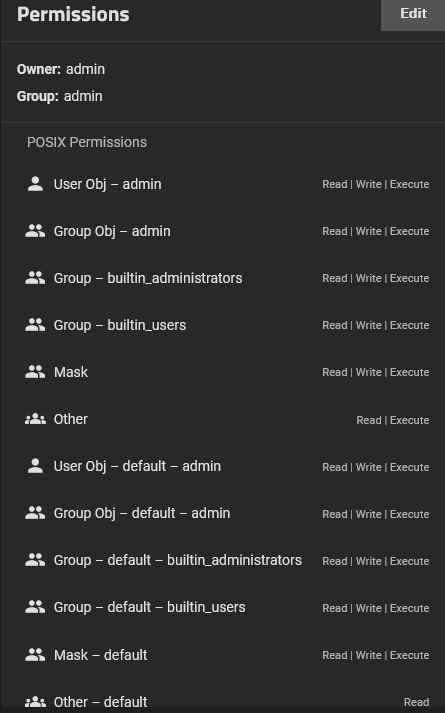Click the Group Obj admin group icon
Viewport: 445px width, 713px height.
pos(35,231)
